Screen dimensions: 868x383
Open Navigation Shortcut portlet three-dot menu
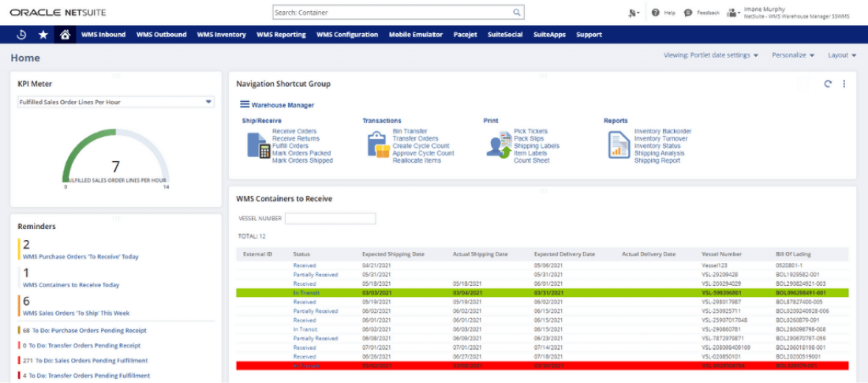[x=844, y=84]
